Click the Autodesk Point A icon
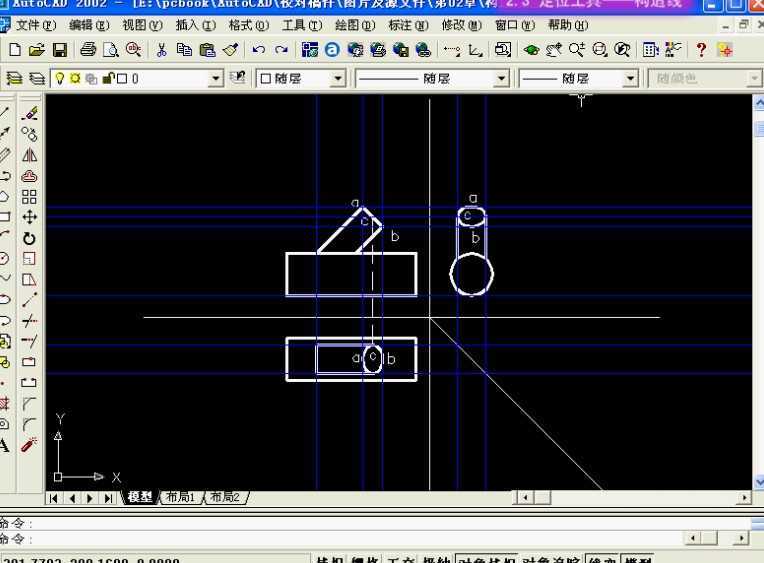This screenshot has height=563, width=764. (x=332, y=50)
